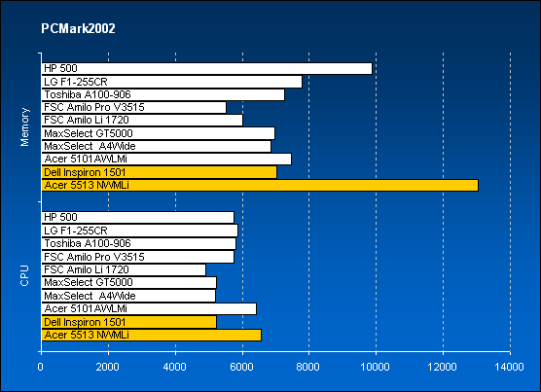
Task: Click the 4000 axis value
Action: (x=174, y=367)
